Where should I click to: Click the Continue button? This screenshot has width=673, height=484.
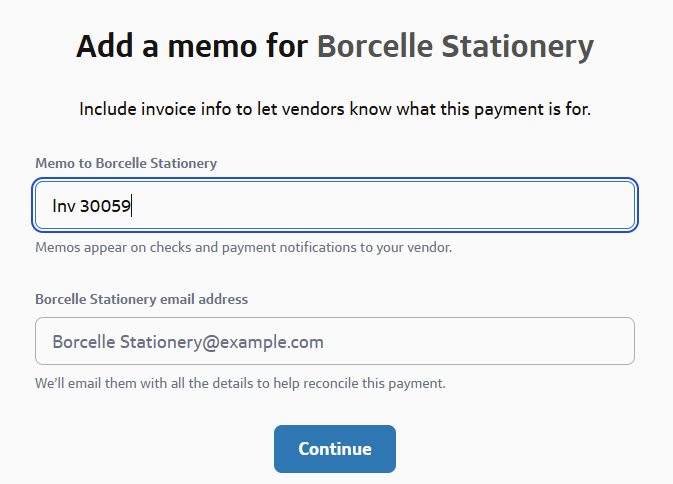click(335, 449)
